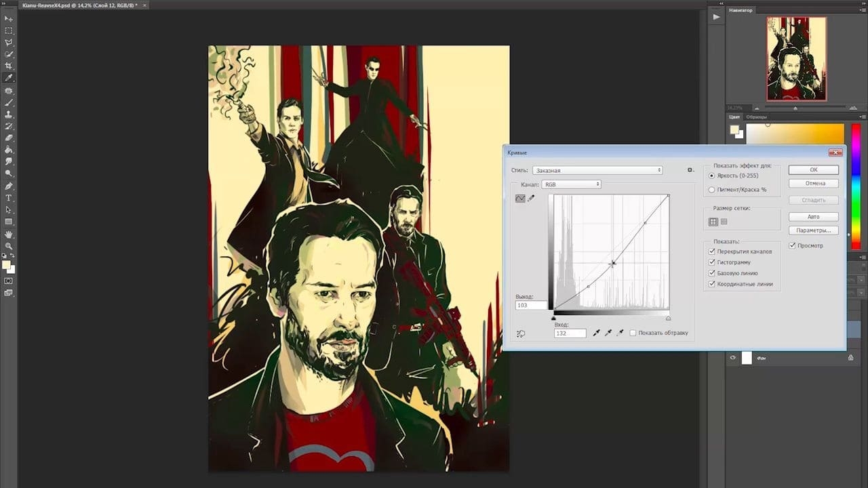Click the Отмена button

[813, 184]
